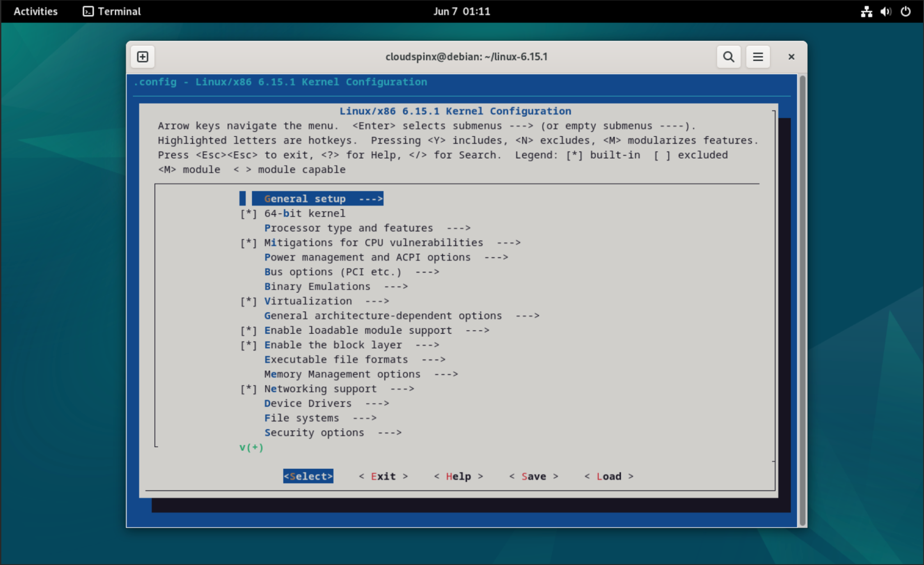924x565 pixels.
Task: Click the network status icon
Action: 866,11
